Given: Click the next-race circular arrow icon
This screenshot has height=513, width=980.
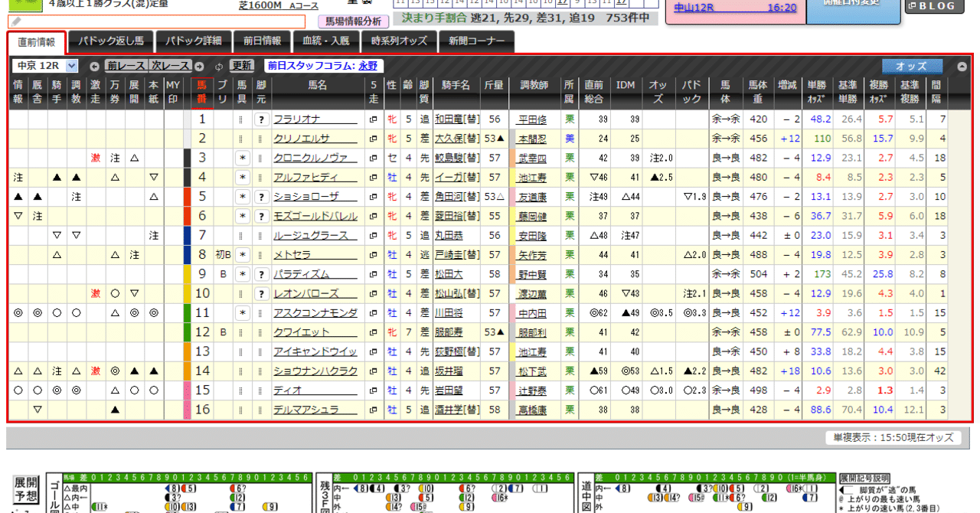Looking at the screenshot, I should pos(199,66).
